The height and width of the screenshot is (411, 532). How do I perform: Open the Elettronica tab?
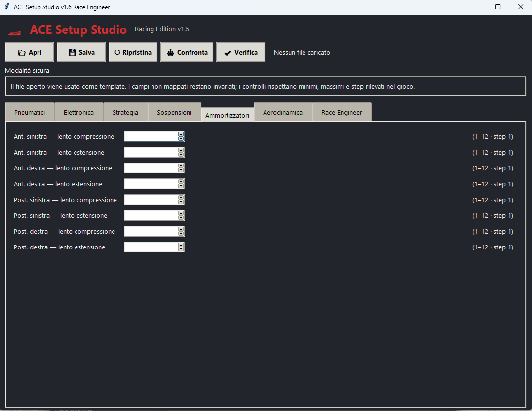tap(79, 113)
